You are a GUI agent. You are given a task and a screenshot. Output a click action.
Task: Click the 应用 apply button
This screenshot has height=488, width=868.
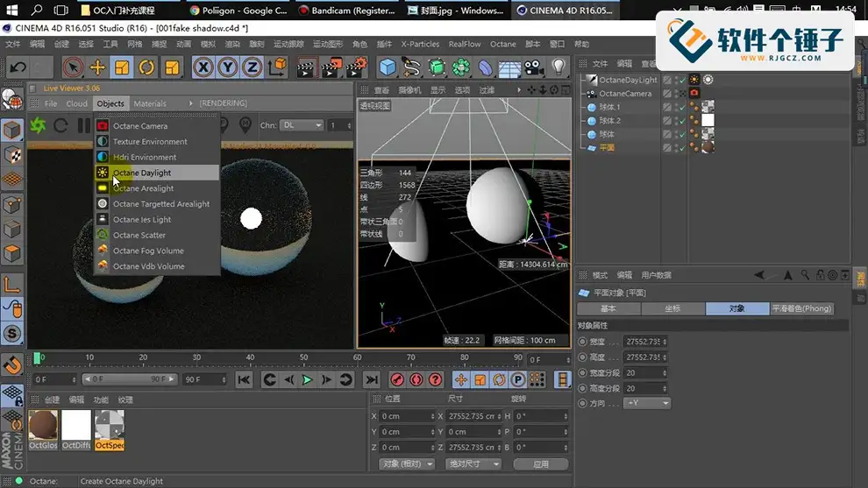pos(541,464)
